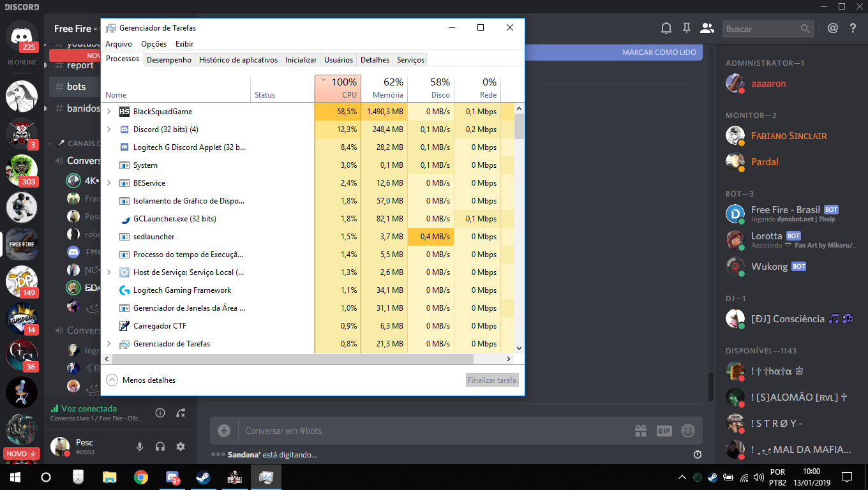868x490 pixels.
Task: Expand Host de Serviço: Serviço Local row
Action: [x=109, y=272]
